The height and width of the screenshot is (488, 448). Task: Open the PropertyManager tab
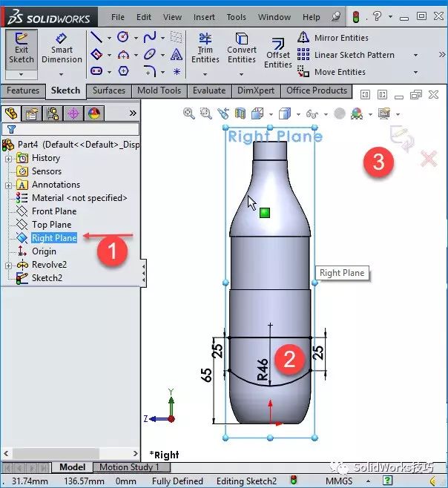click(x=32, y=113)
